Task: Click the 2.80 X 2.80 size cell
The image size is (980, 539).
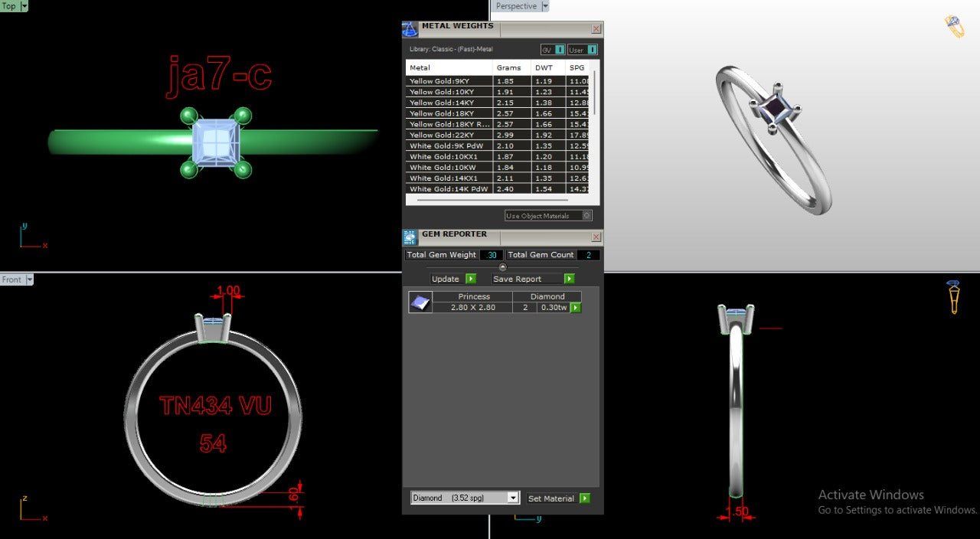Action: pos(474,308)
